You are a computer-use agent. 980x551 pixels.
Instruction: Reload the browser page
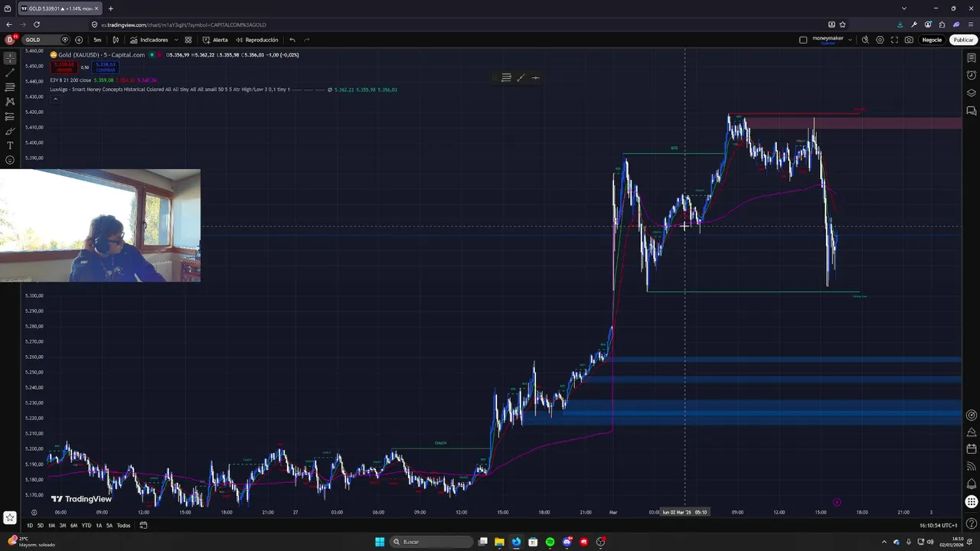[36, 24]
